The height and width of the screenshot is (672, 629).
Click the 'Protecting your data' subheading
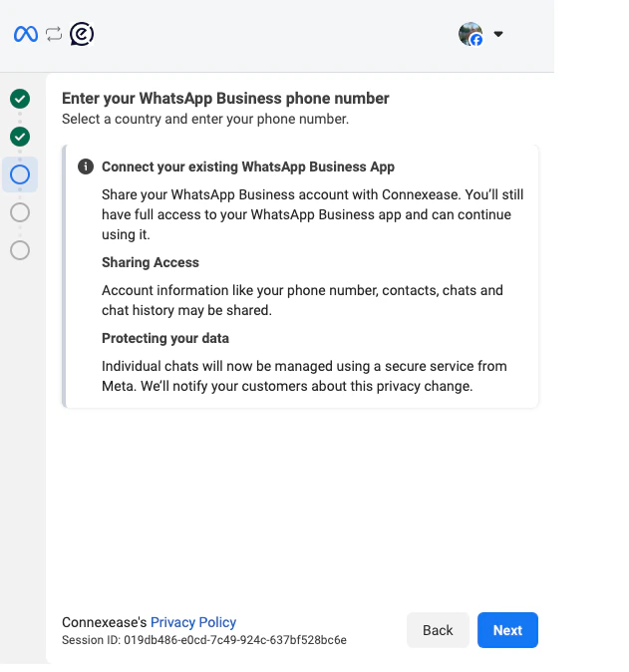(165, 338)
